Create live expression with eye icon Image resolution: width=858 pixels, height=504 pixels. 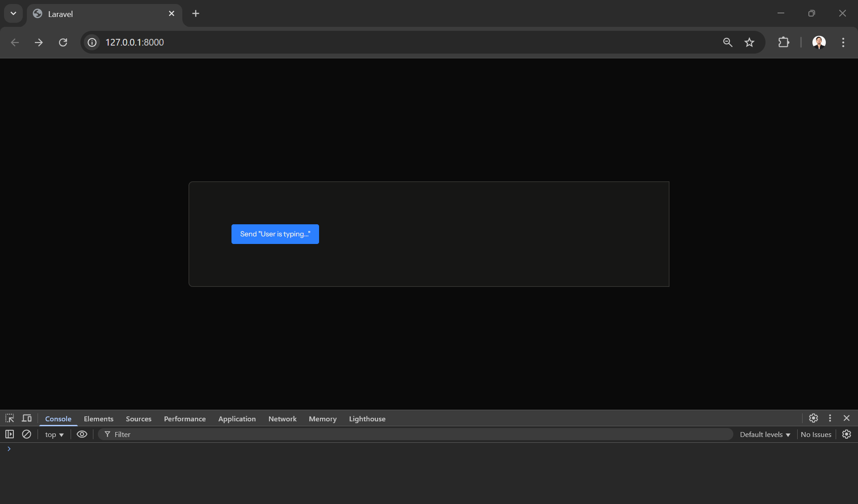(x=82, y=434)
